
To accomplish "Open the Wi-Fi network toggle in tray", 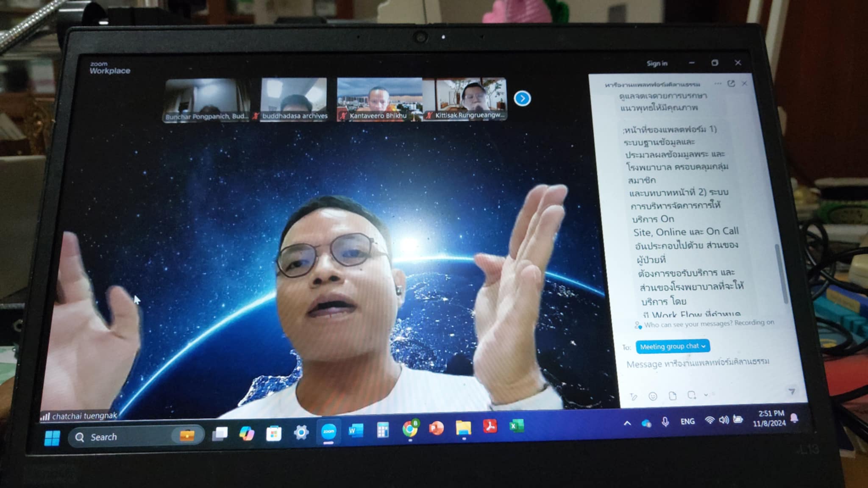I will (709, 420).
